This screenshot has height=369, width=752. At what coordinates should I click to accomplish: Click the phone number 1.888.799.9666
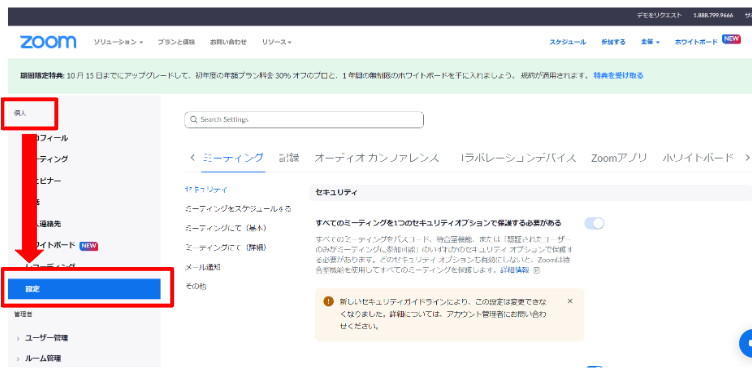(x=713, y=15)
